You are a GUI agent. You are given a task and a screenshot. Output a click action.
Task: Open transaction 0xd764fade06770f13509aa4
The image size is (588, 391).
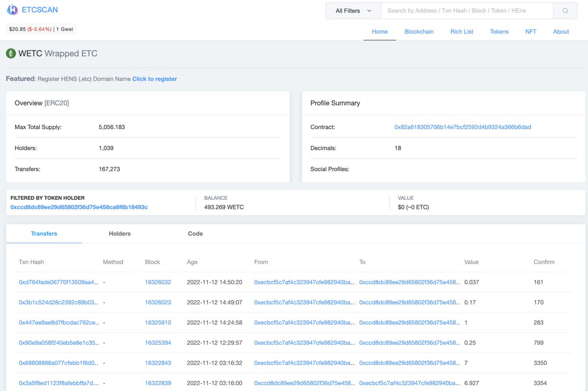click(59, 282)
